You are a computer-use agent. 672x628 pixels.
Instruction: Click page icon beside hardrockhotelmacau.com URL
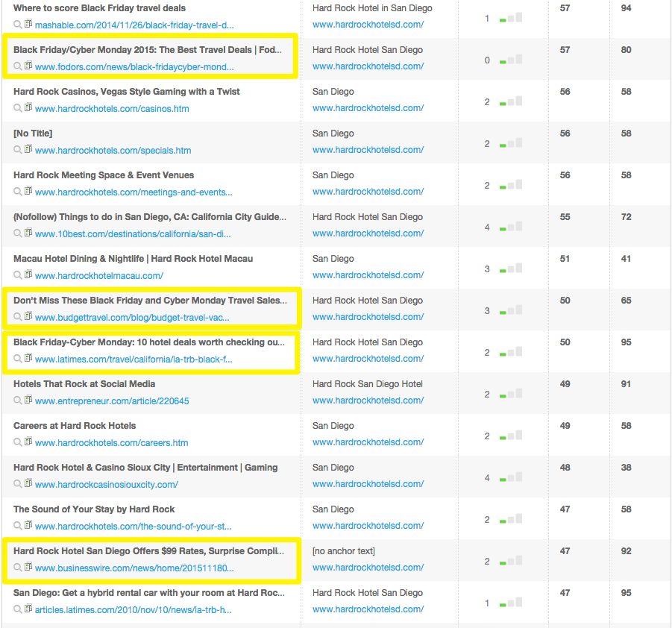28,275
